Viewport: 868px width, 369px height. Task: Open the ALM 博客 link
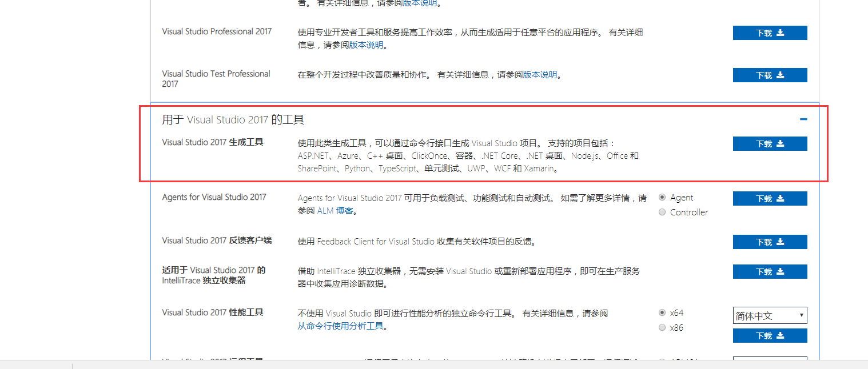point(335,211)
